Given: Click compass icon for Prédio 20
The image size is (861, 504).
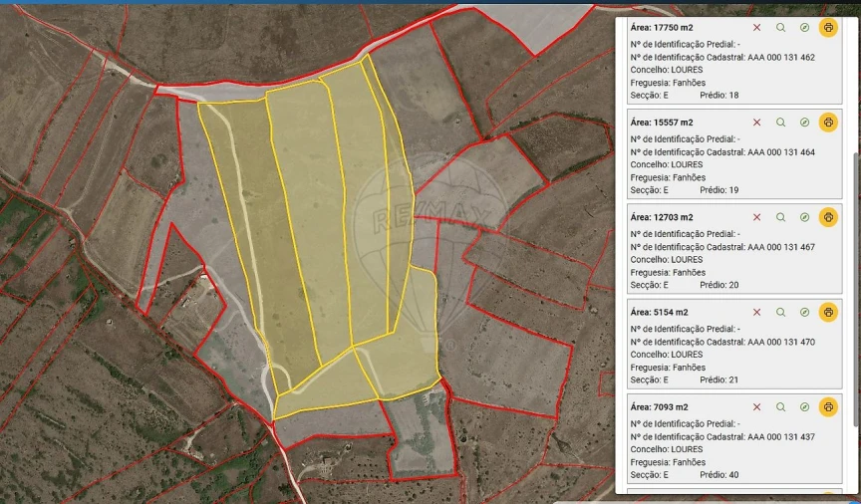Looking at the screenshot, I should (x=804, y=217).
